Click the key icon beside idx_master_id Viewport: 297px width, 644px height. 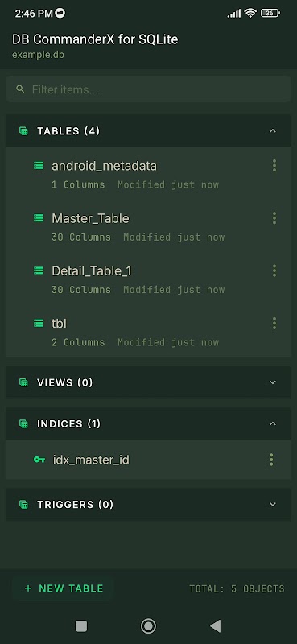tap(39, 460)
